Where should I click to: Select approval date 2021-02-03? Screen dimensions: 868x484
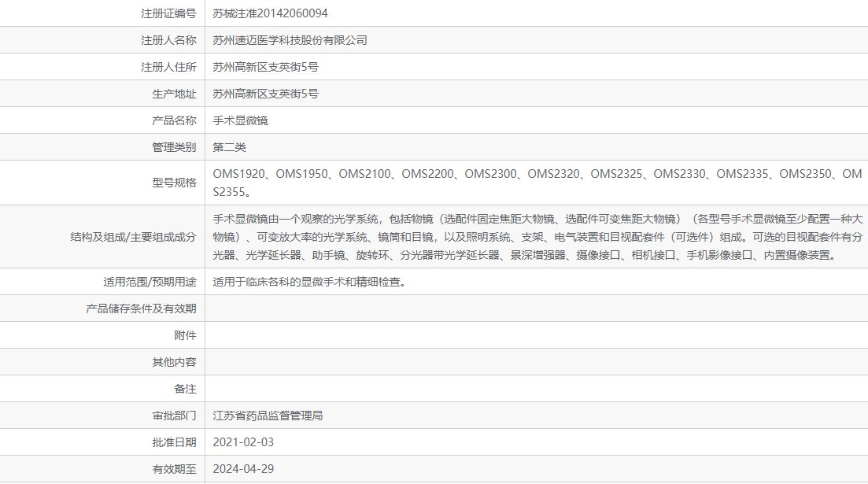[x=243, y=442]
